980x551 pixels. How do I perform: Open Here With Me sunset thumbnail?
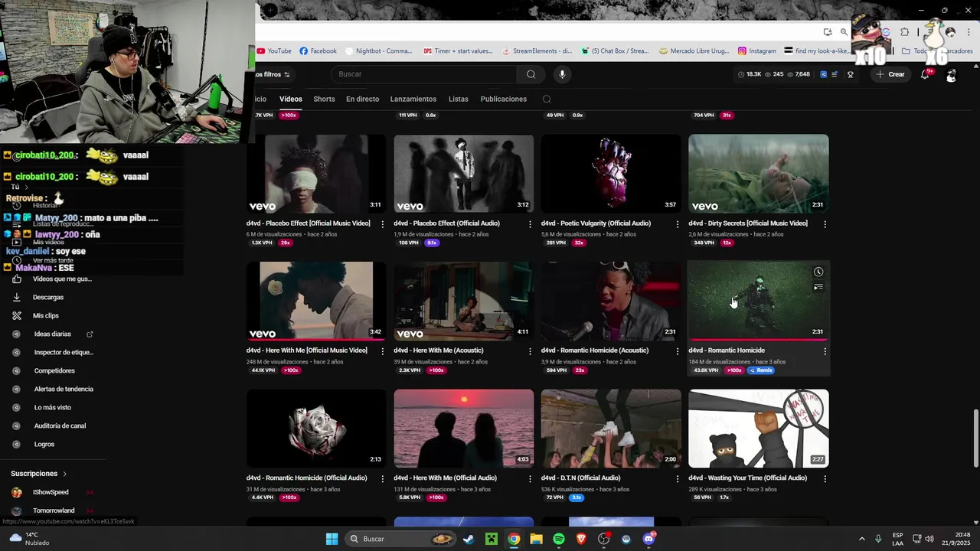pos(464,429)
